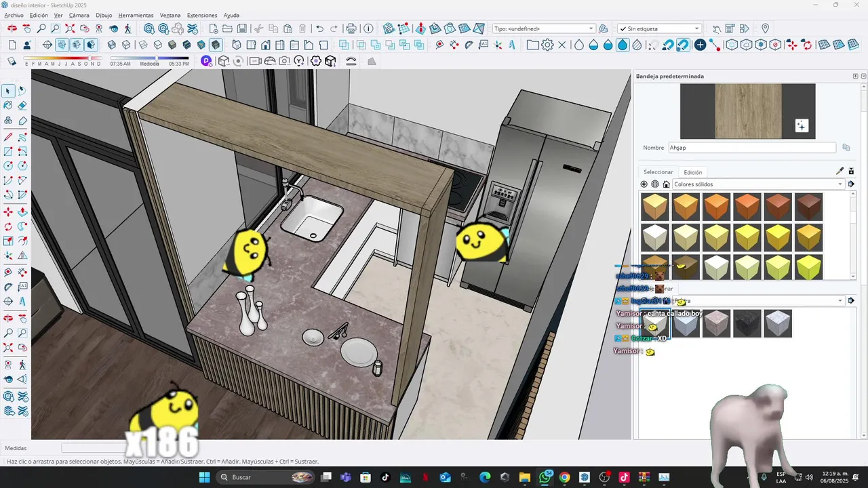Open the Dibujo menu
This screenshot has width=868, height=488.
(104, 15)
